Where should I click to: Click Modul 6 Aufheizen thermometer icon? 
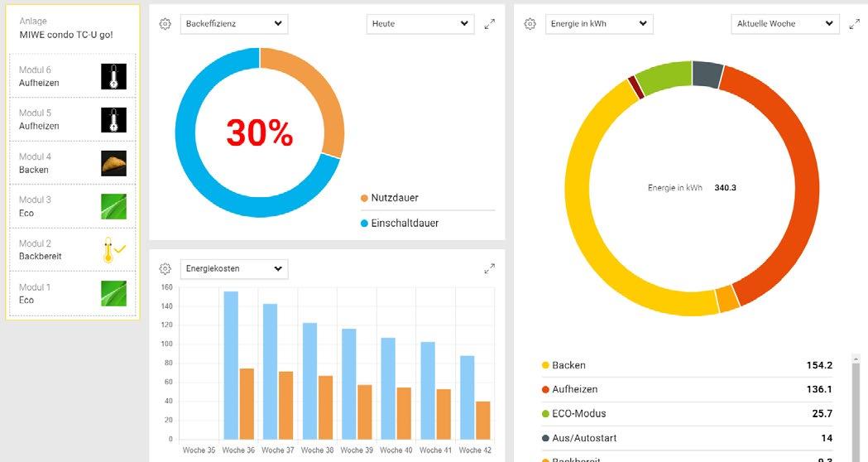coord(113,76)
